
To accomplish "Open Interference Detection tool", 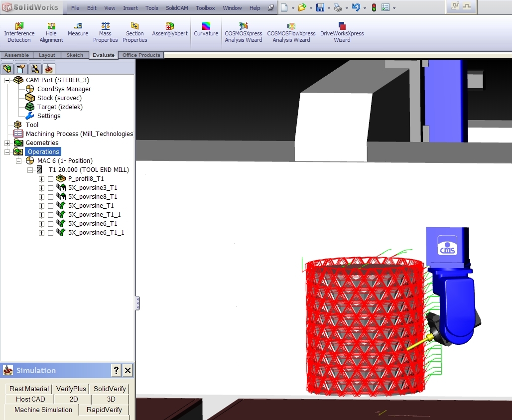I will (x=19, y=32).
